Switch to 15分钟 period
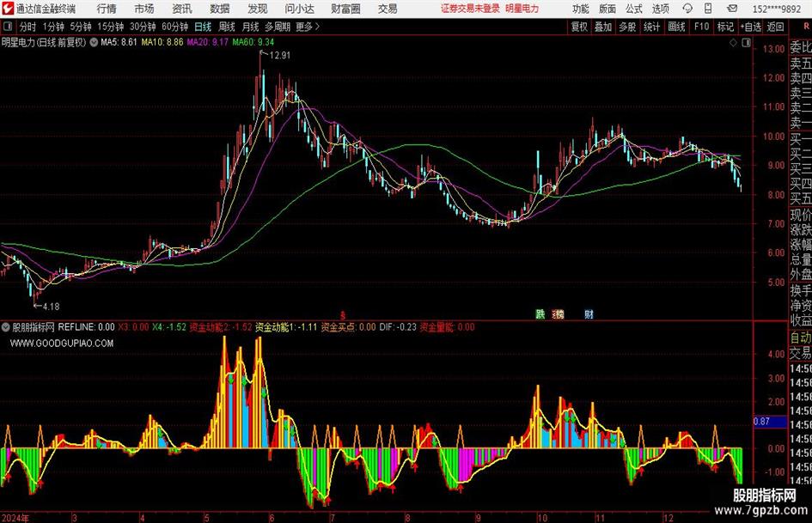Image resolution: width=812 pixels, height=523 pixels. pyautogui.click(x=111, y=27)
